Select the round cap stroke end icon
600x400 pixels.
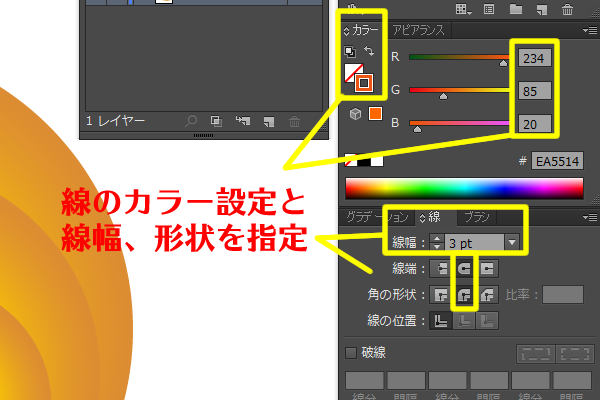(464, 268)
